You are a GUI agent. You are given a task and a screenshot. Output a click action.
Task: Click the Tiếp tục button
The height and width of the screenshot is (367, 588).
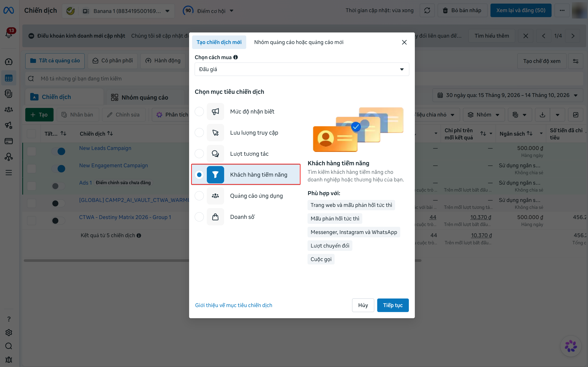tap(393, 305)
